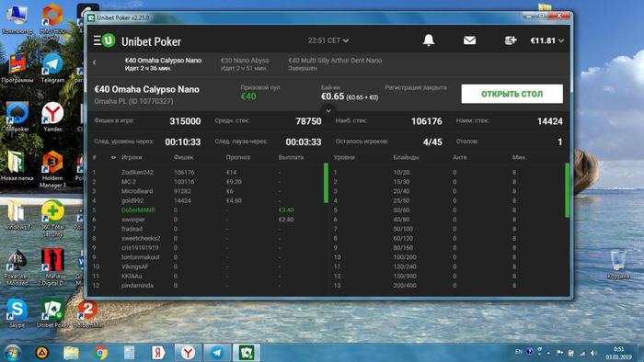
Task: Click the EN language indicator
Action: point(519,352)
